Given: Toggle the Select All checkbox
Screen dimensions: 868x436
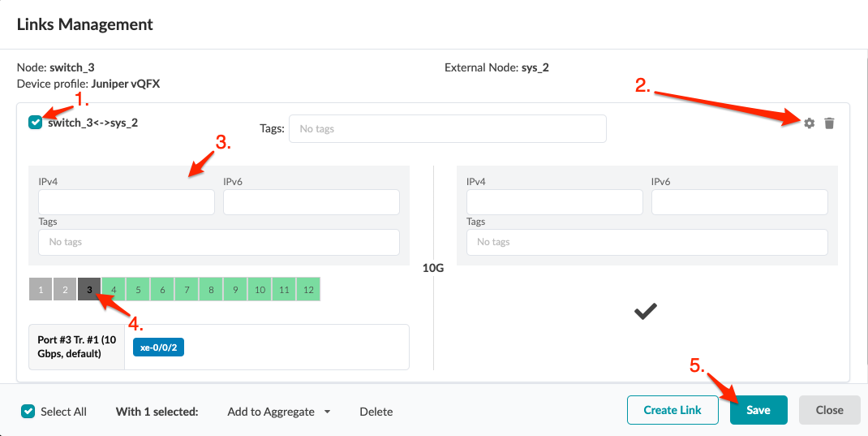Looking at the screenshot, I should coord(28,411).
